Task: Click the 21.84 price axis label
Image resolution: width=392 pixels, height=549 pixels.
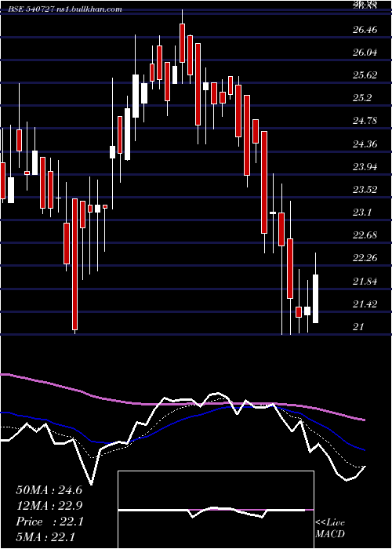Action: click(365, 281)
